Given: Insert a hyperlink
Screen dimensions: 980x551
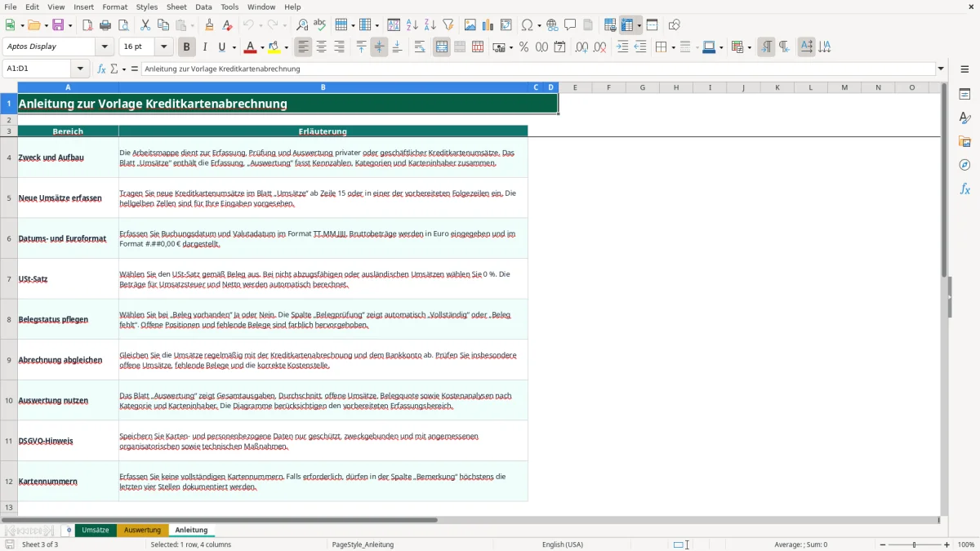Looking at the screenshot, I should point(552,25).
